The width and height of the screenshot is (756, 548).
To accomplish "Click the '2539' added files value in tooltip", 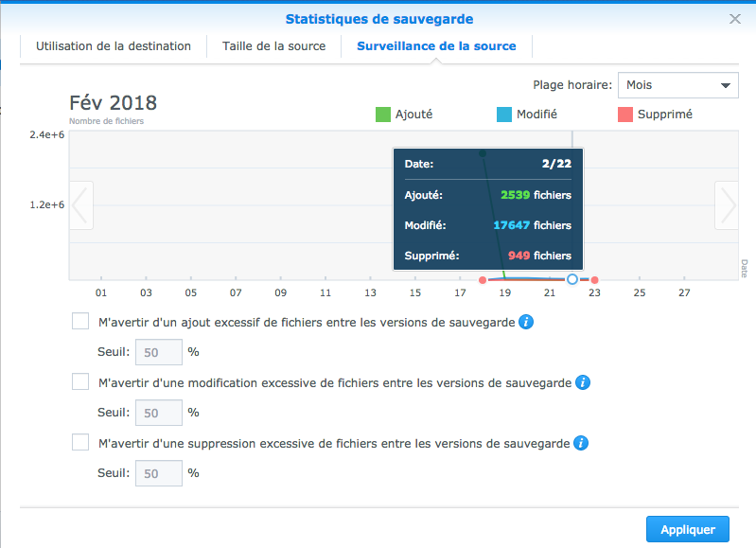I will (515, 195).
